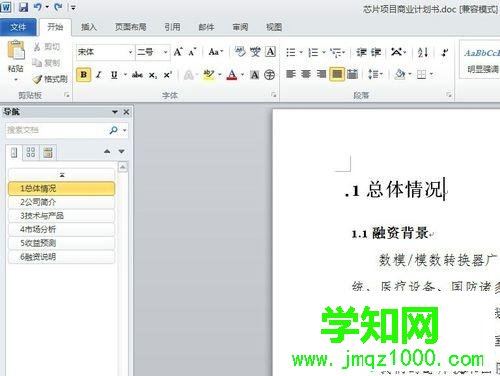Activate the 格式刷 (Format Painter)
This screenshot has height=376, width=500.
(x=50, y=79)
